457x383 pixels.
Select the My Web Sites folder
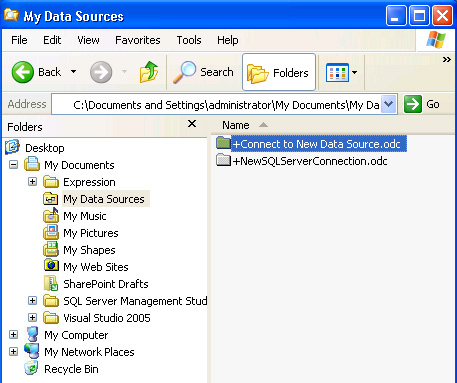click(x=96, y=267)
